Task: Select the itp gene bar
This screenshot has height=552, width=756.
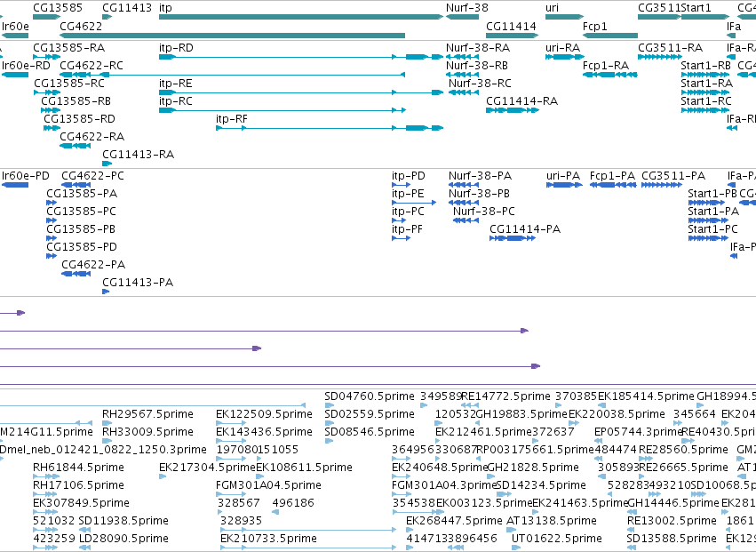Action: pyautogui.click(x=301, y=17)
